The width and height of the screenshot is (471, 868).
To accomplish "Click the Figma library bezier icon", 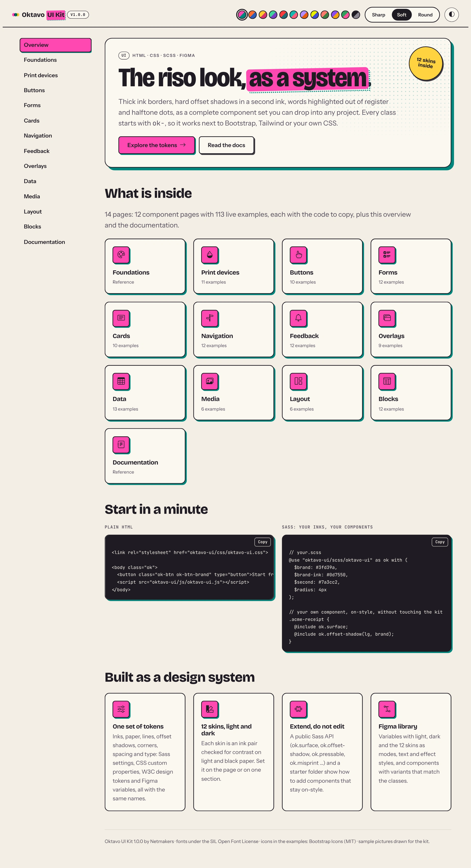I will tap(387, 709).
